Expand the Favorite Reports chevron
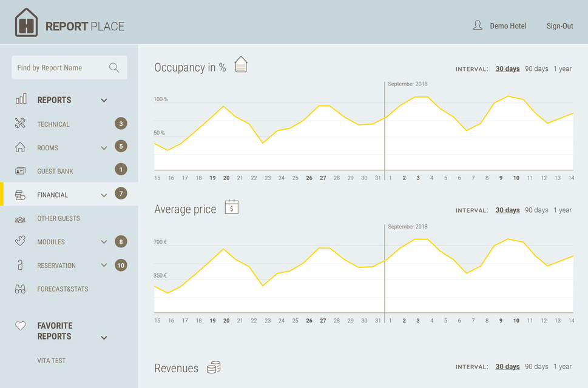 (x=104, y=338)
